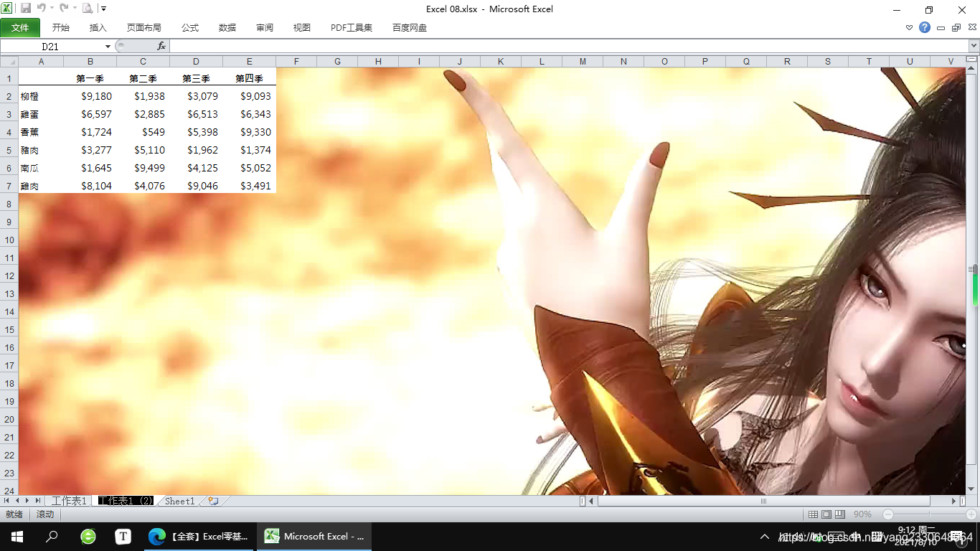The image size is (980, 551).
Task: Click the Name Box showing D21
Action: (x=52, y=46)
